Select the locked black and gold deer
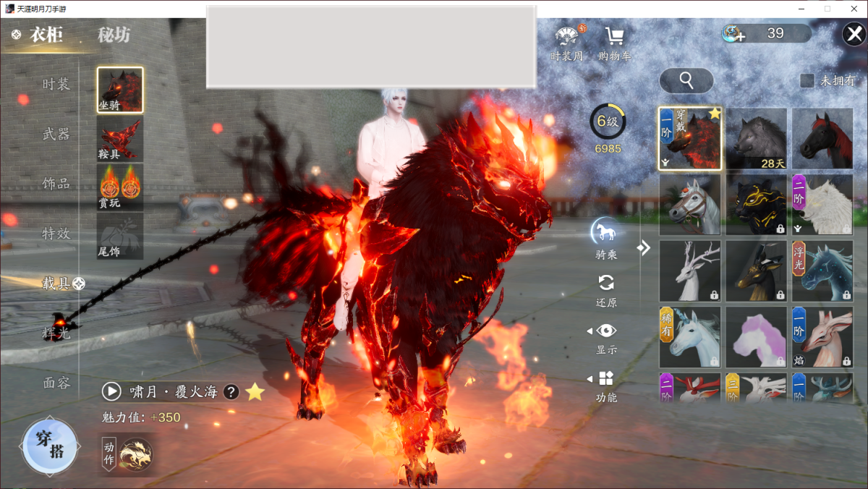This screenshot has width=868, height=489. click(x=757, y=271)
